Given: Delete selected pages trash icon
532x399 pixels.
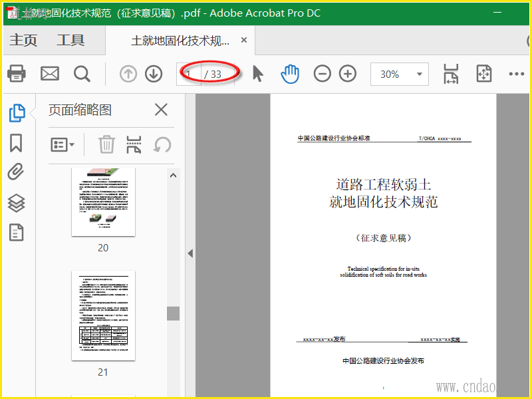Looking at the screenshot, I should [106, 144].
